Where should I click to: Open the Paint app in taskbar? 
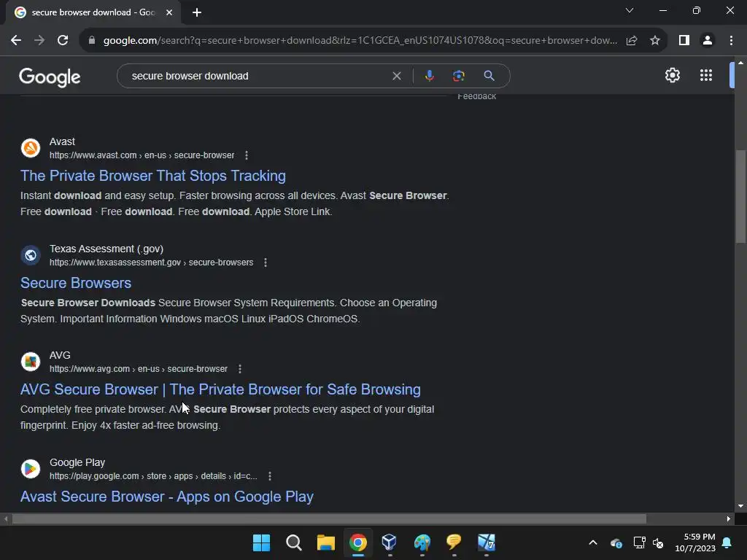(x=422, y=542)
